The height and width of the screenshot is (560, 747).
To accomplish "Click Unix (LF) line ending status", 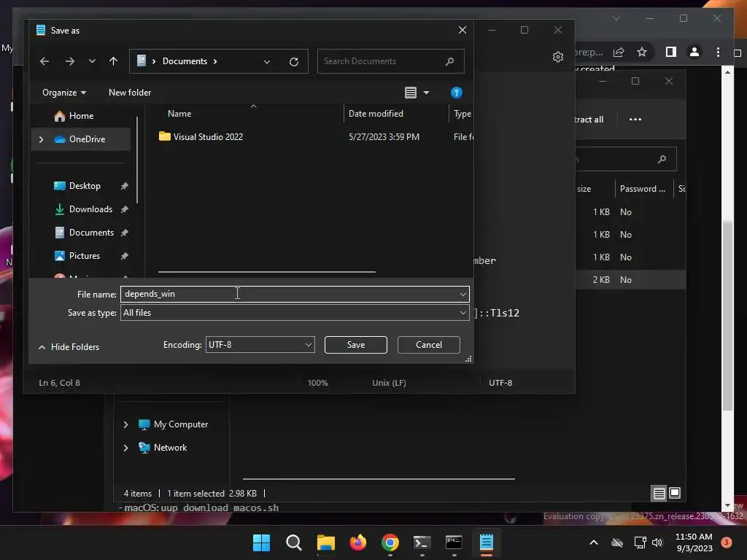I will [389, 383].
